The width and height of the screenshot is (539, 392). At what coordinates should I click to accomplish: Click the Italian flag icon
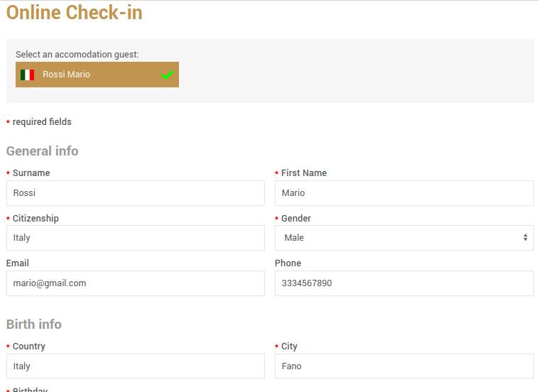click(x=27, y=75)
